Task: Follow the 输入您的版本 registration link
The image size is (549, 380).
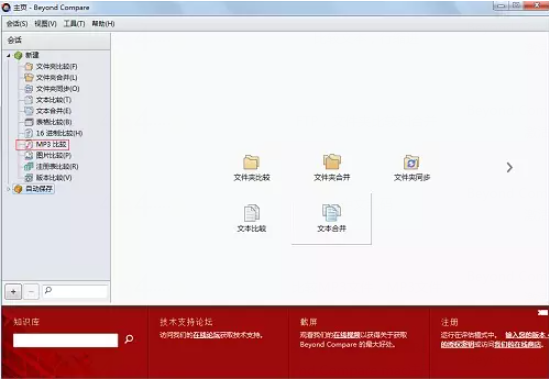Action: click(526, 335)
